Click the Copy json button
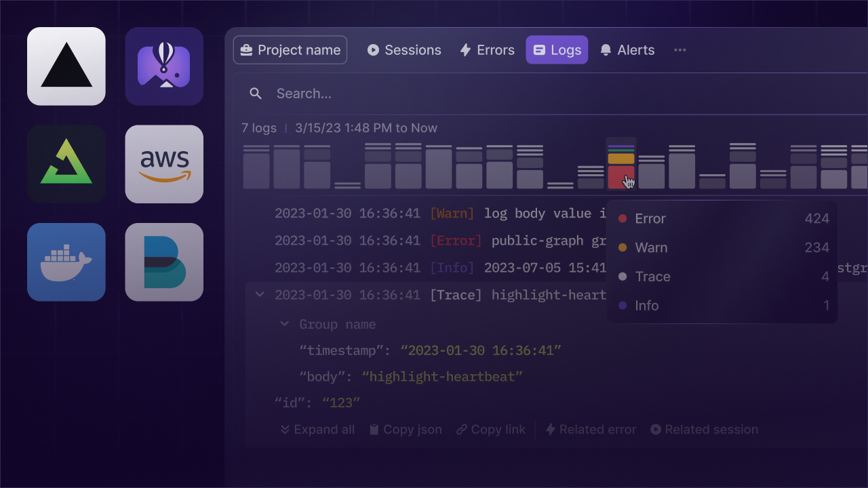 [x=405, y=429]
